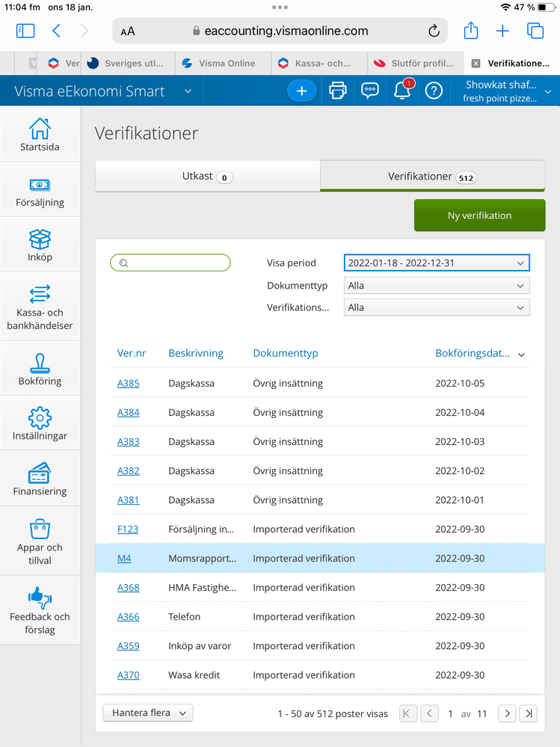
Task: Open notifications bell icon
Action: tap(401, 91)
